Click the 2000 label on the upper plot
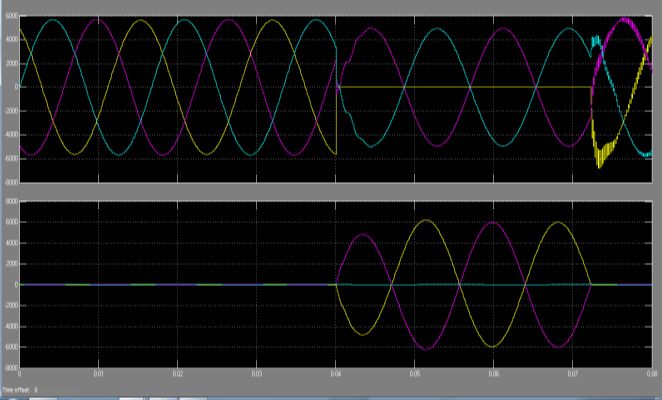Image resolution: width=662 pixels, height=400 pixels. pyautogui.click(x=12, y=63)
